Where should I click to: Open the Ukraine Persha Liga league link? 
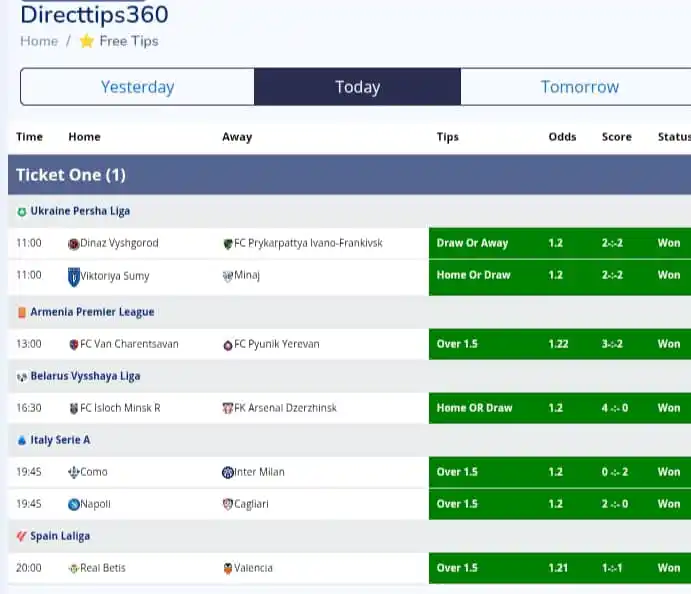[x=80, y=211]
